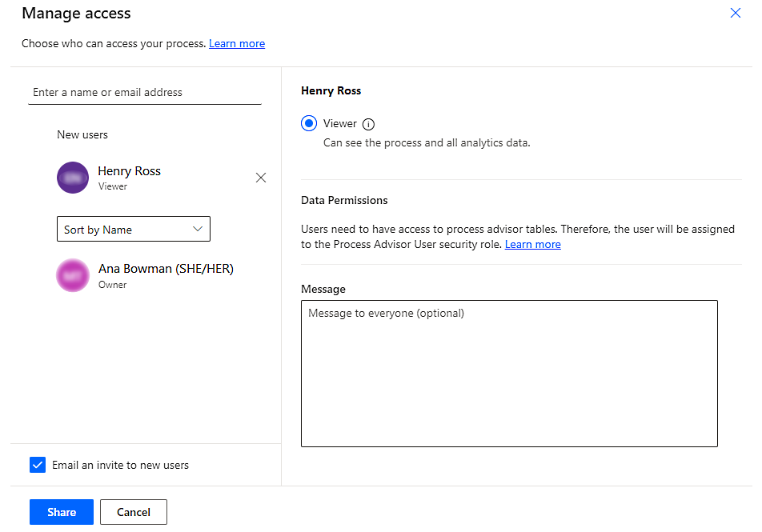The image size is (762, 532).
Task: Focus the name or email address field
Action: (144, 92)
